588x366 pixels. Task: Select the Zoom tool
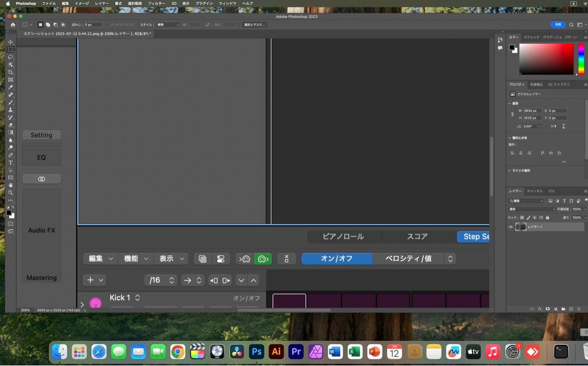pyautogui.click(x=10, y=192)
